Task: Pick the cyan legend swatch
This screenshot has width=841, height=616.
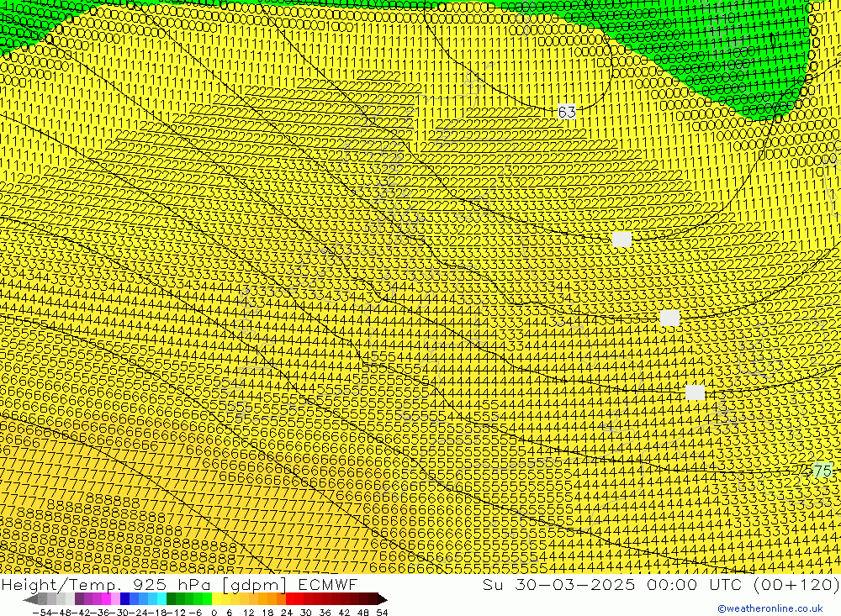Action: point(161,599)
